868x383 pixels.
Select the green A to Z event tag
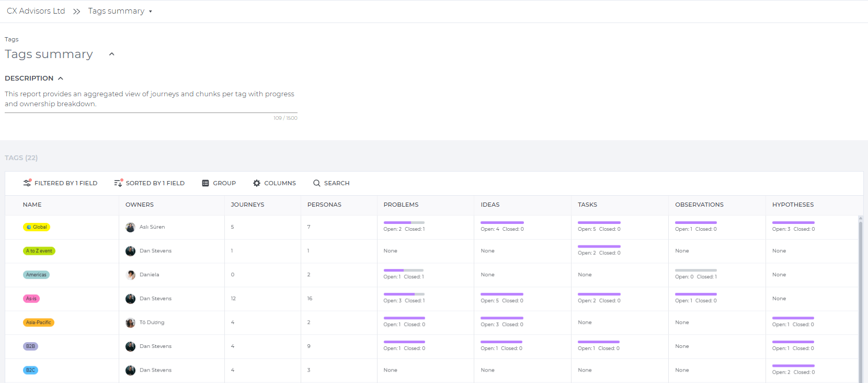[x=39, y=251]
